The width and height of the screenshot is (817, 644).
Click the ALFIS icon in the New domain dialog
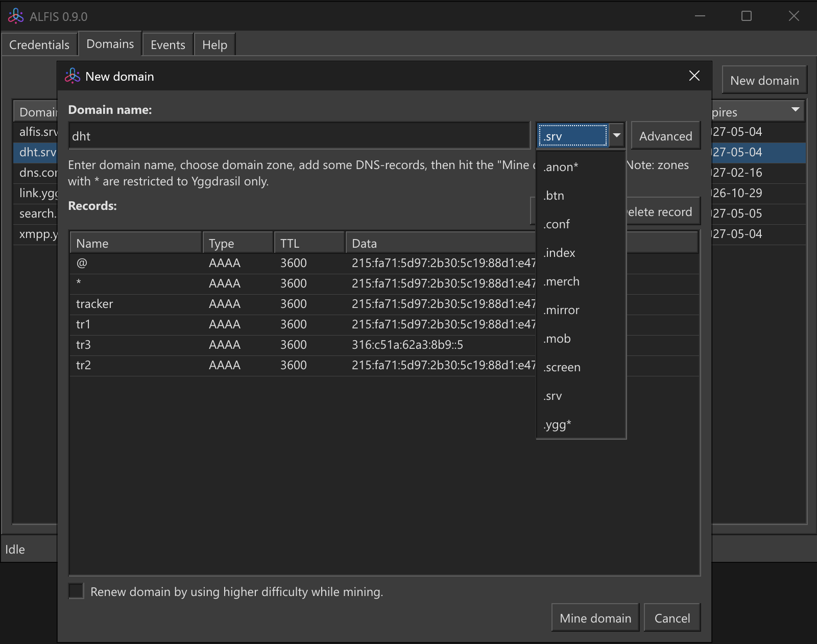pyautogui.click(x=73, y=76)
